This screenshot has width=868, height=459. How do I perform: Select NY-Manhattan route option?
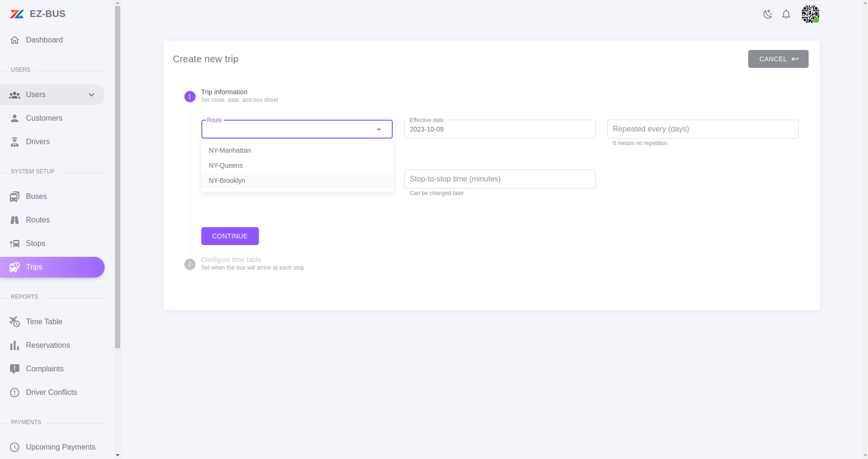click(x=230, y=150)
